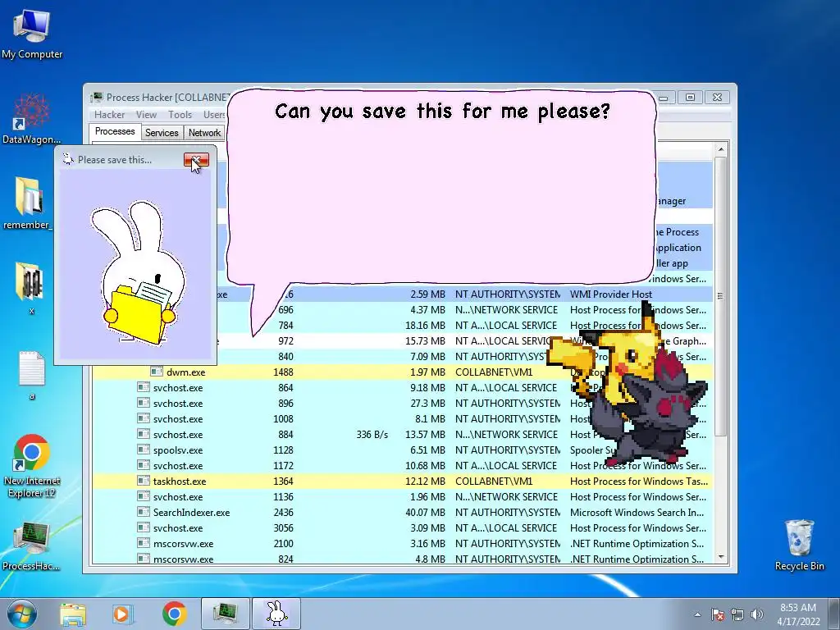Minimize the Process Hacker window

pos(664,98)
